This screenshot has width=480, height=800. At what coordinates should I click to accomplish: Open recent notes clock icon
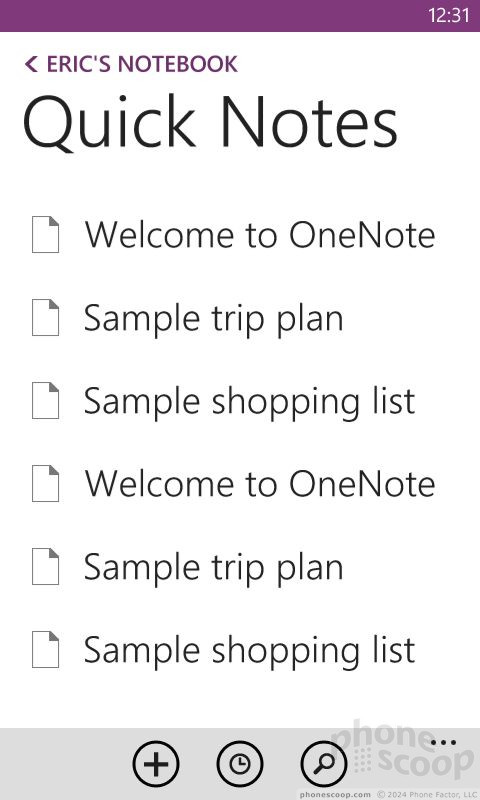pos(240,764)
